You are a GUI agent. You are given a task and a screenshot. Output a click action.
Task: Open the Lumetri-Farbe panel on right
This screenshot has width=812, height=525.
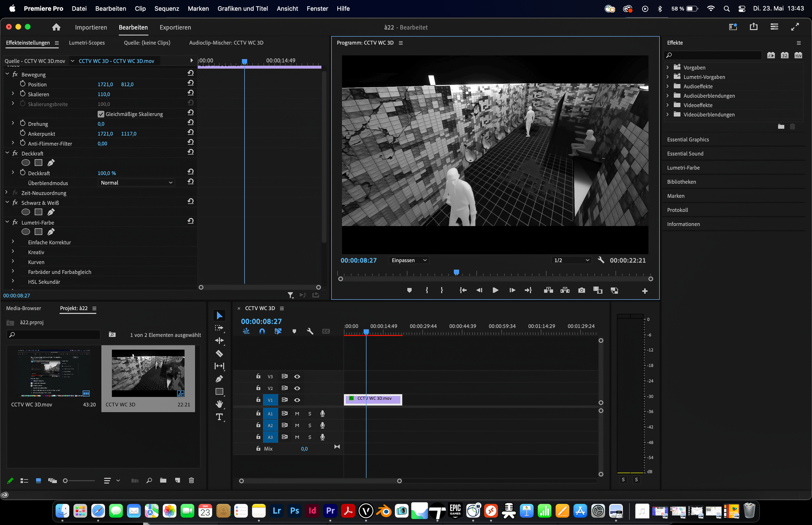683,168
